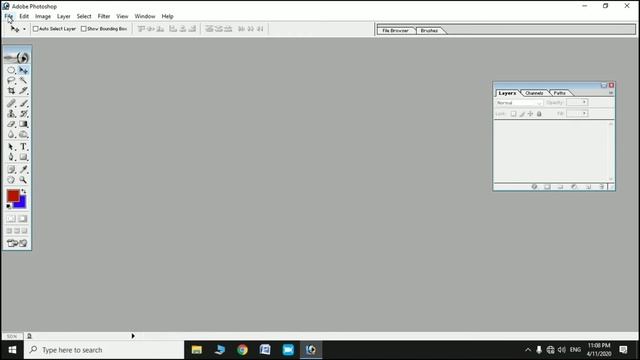Switch to Standard Screen Mode in toolbox

(9, 231)
